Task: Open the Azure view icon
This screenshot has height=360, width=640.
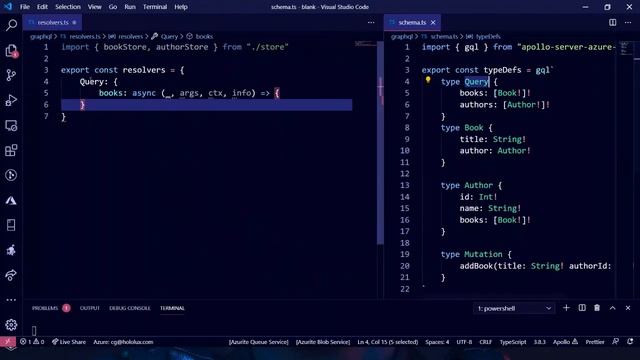Action: pos(11,200)
